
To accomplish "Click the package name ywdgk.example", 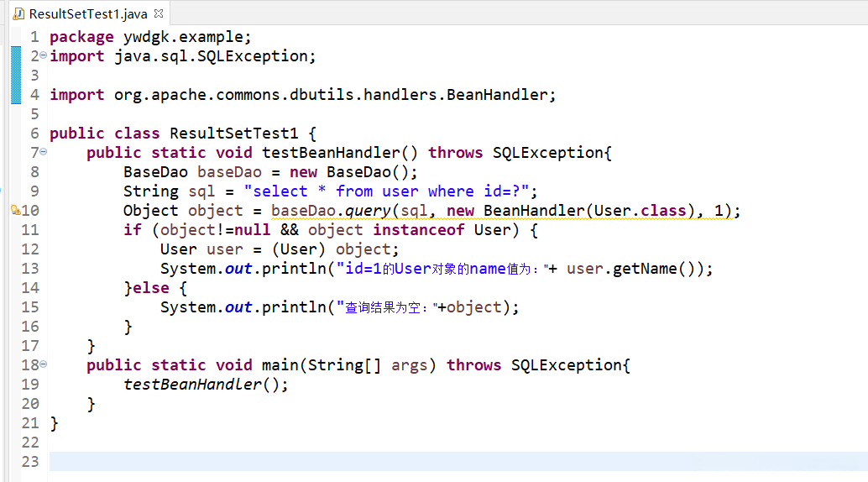I will coord(186,37).
